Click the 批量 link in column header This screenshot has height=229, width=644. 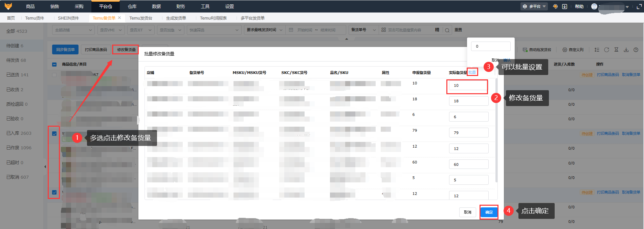[472, 72]
